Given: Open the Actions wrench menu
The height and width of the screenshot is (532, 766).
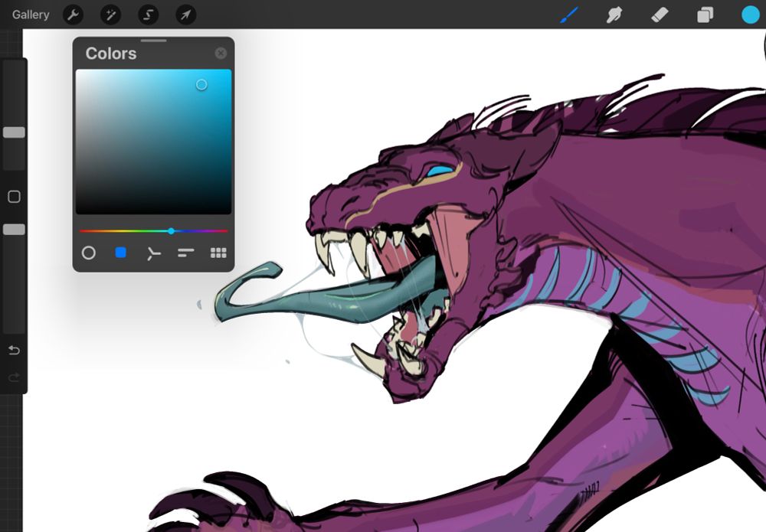Looking at the screenshot, I should pos(74,15).
